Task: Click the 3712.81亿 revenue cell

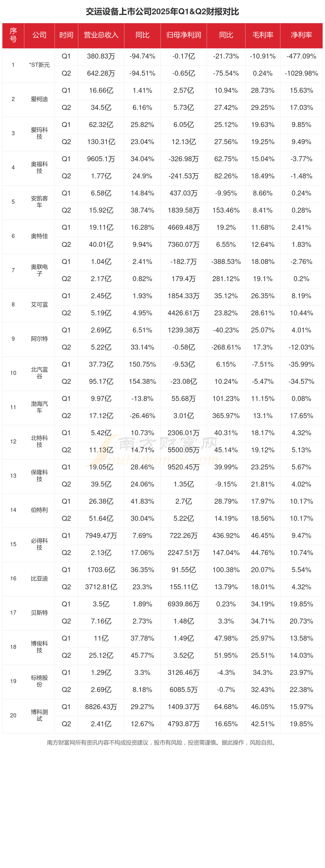Action: (101, 587)
